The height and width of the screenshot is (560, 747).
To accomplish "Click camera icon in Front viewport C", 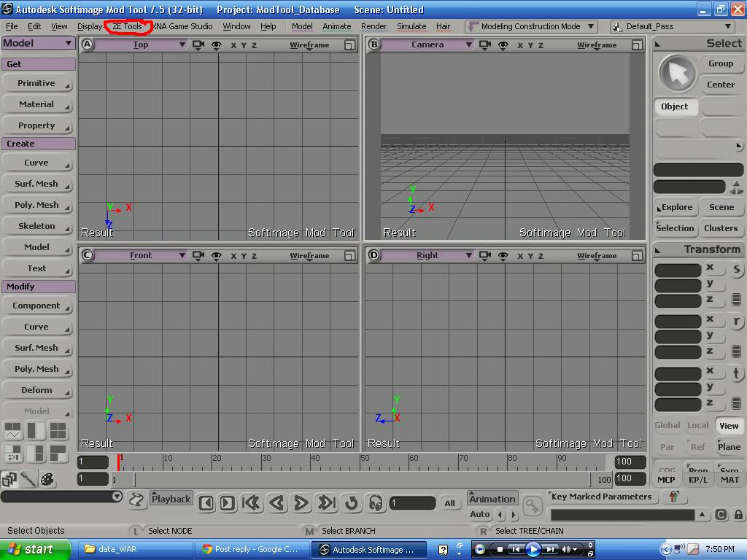I will 198,256.
